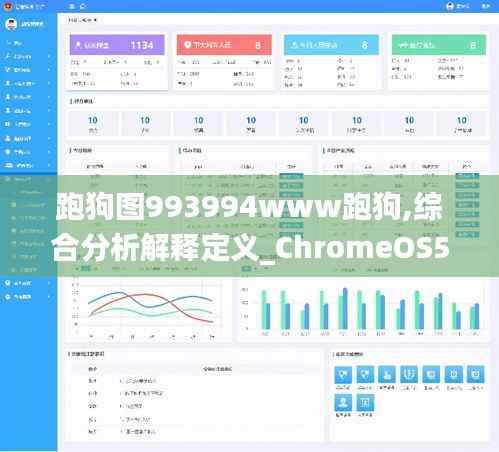Open the third shortcut tile with the person icon
Image resolution: width=499 pixels, height=452 pixels.
(x=387, y=374)
